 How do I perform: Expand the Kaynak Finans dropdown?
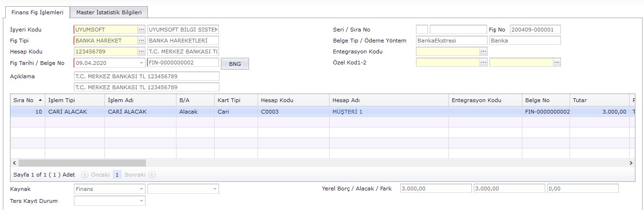141,189
